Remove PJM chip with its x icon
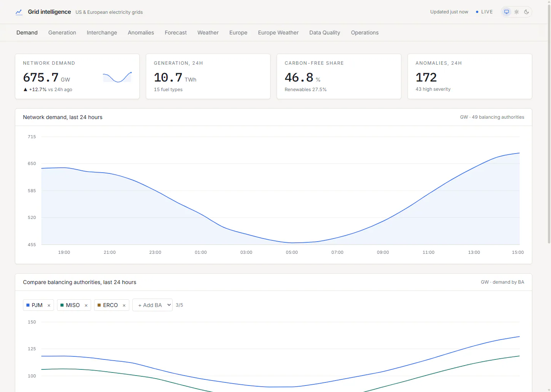Screen dimensions: 551x392 pos(49,305)
